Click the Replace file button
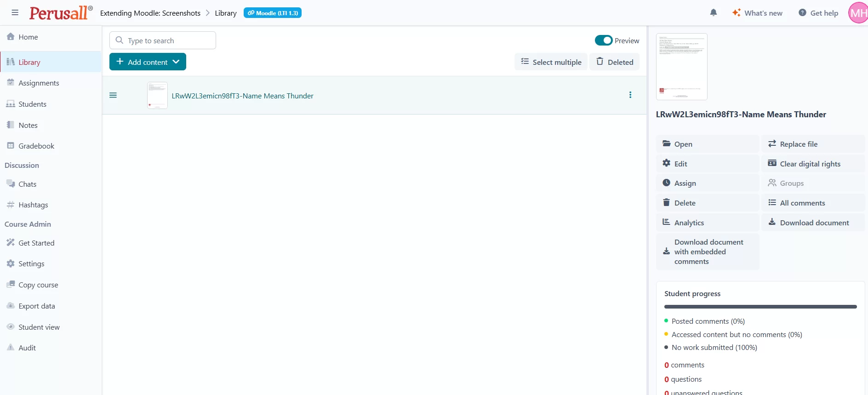Screen dimensions: 868x395 798,144
